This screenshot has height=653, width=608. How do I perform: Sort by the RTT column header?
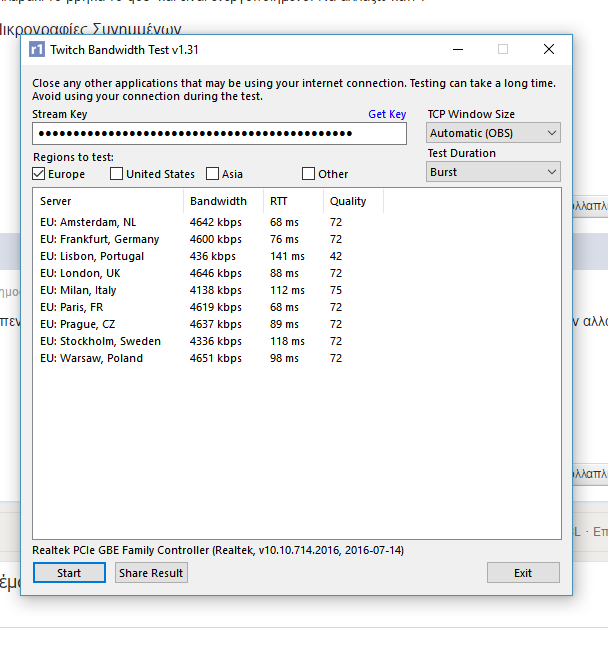(x=293, y=201)
